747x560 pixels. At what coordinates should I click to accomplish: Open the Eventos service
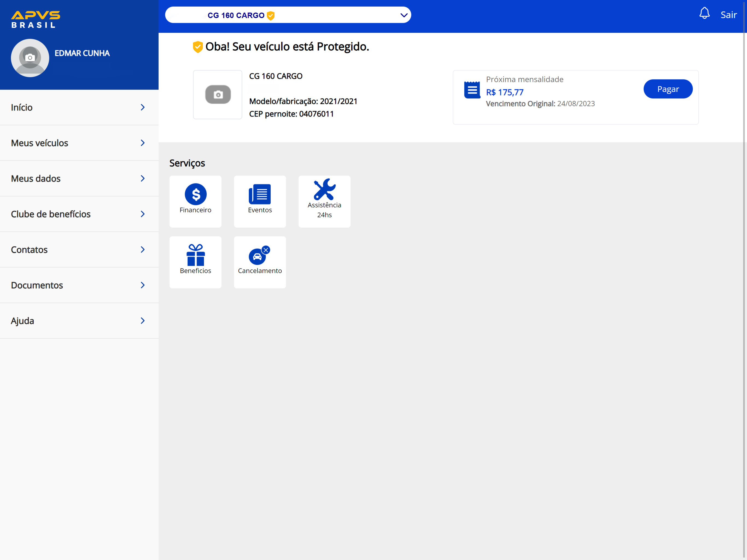pos(260,201)
